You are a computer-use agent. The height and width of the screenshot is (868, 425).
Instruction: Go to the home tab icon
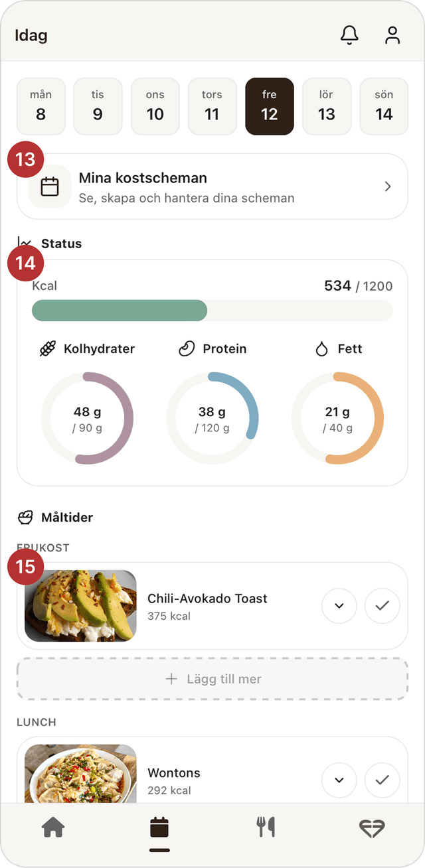[53, 828]
